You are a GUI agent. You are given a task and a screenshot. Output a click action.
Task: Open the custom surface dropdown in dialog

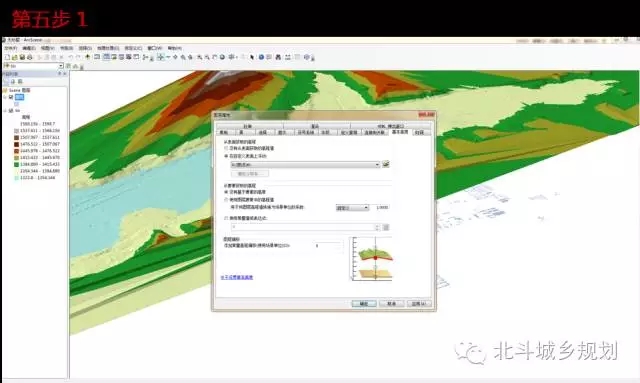click(x=305, y=165)
